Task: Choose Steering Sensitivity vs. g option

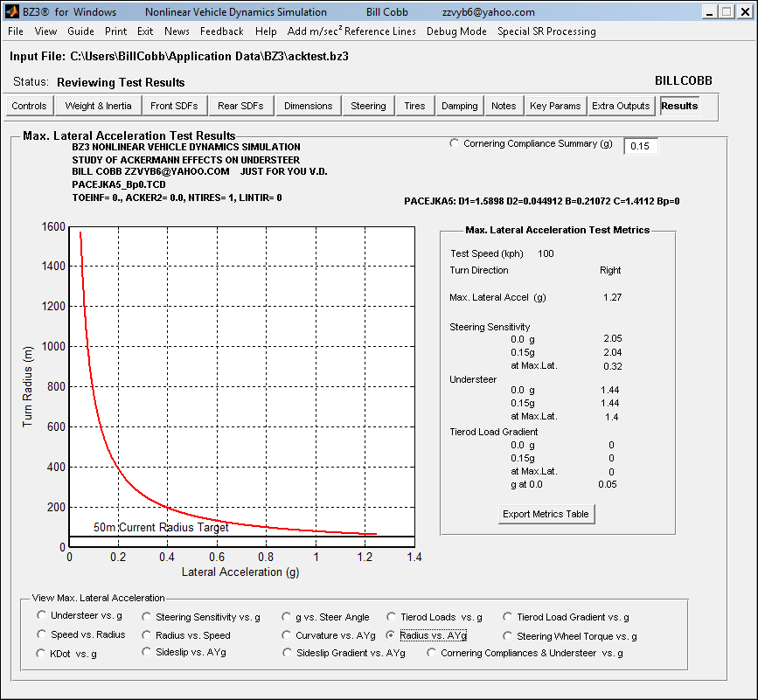Action: (x=147, y=617)
